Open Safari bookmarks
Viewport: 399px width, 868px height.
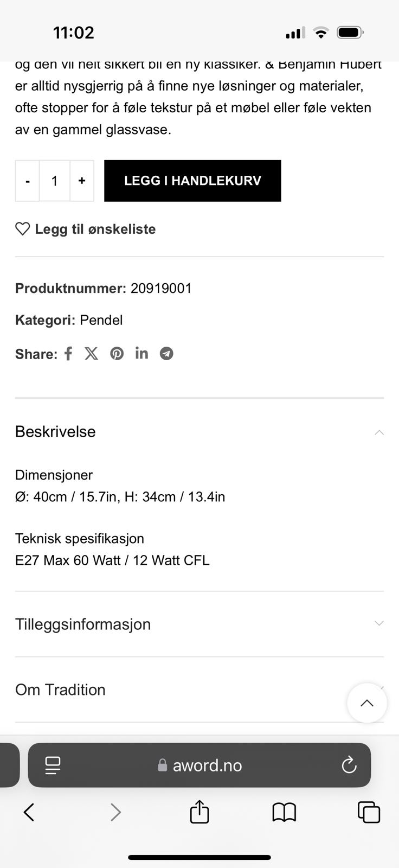[284, 812]
